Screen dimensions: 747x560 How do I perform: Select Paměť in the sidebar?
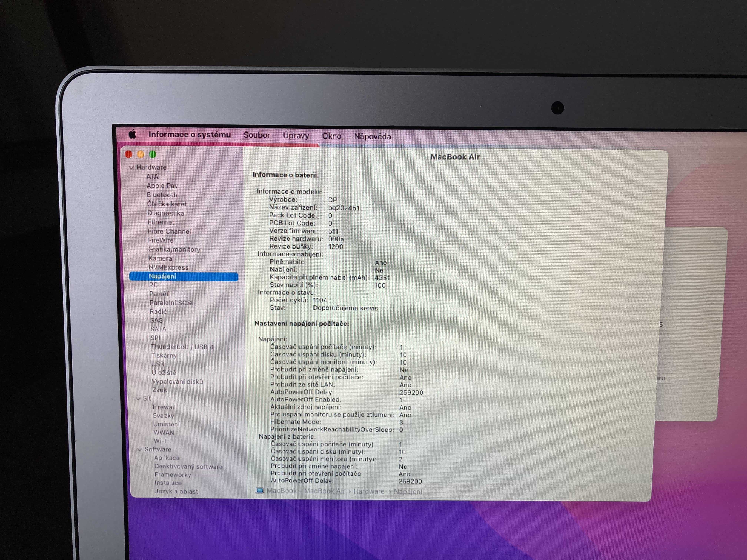tap(159, 294)
